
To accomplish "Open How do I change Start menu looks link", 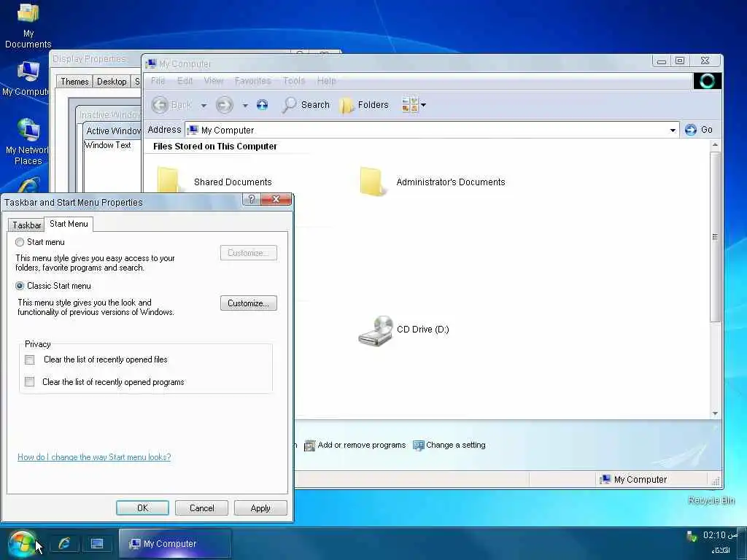I will [x=94, y=457].
